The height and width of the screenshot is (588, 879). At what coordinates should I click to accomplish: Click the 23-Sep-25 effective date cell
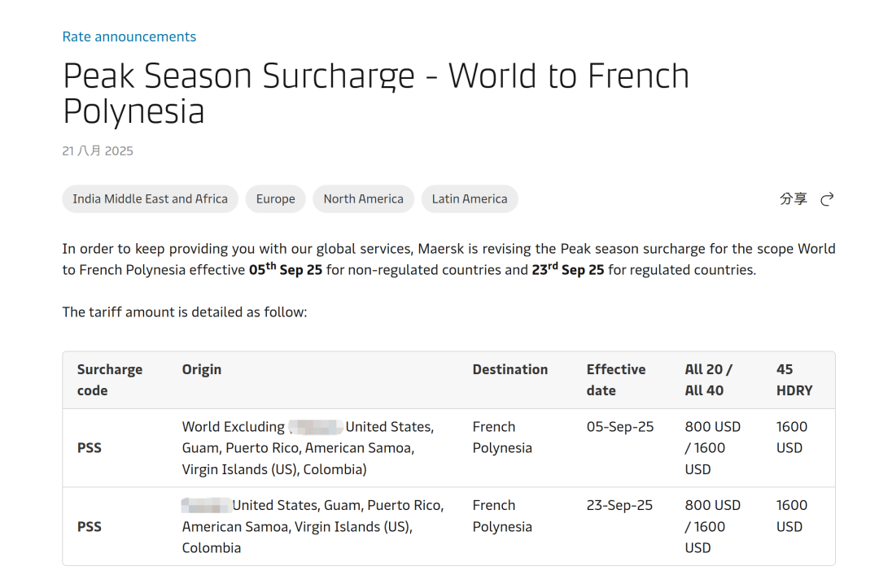(619, 505)
